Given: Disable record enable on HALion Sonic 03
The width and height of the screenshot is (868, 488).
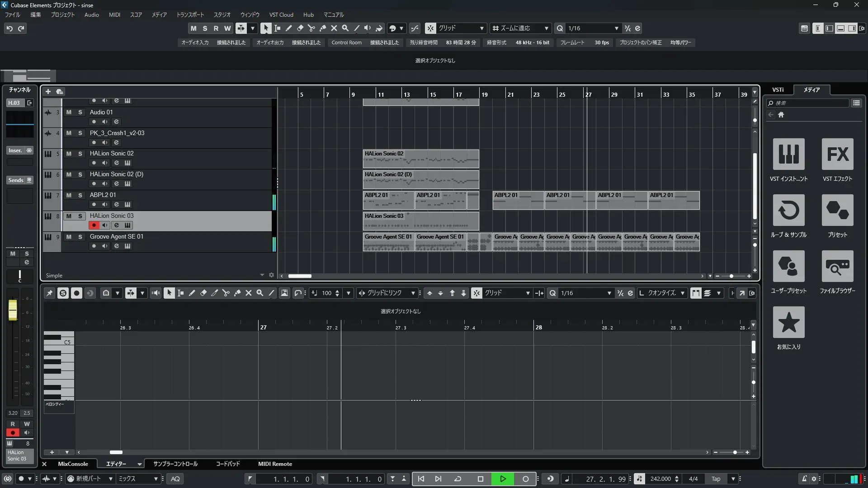Looking at the screenshot, I should tap(94, 225).
